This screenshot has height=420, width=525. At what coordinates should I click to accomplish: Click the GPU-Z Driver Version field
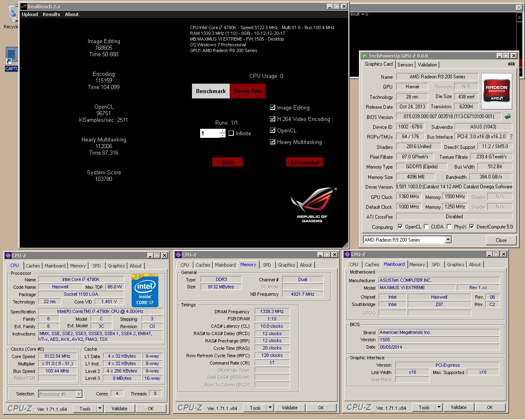(454, 187)
